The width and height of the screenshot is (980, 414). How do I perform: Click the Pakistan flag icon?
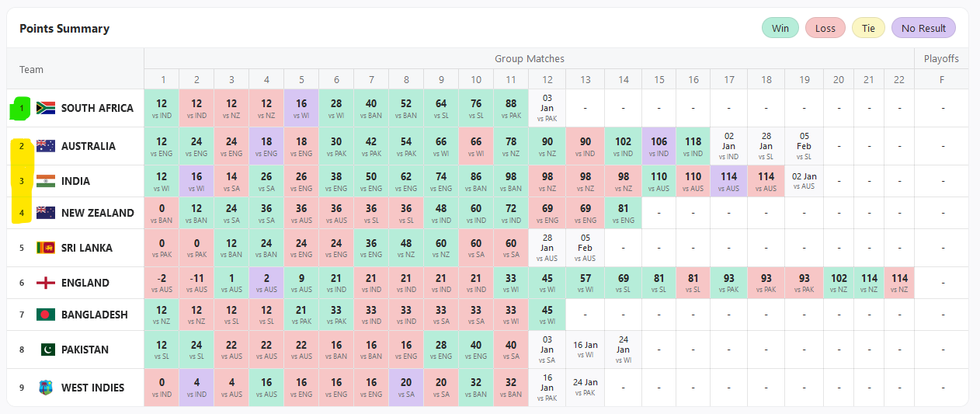point(47,350)
